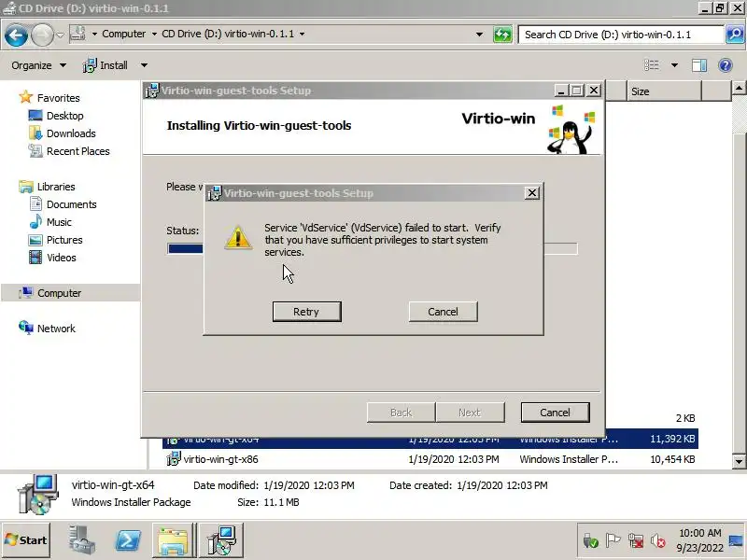The image size is (747, 560).
Task: Select virtio-win-gt-x86 file row
Action: 430,459
